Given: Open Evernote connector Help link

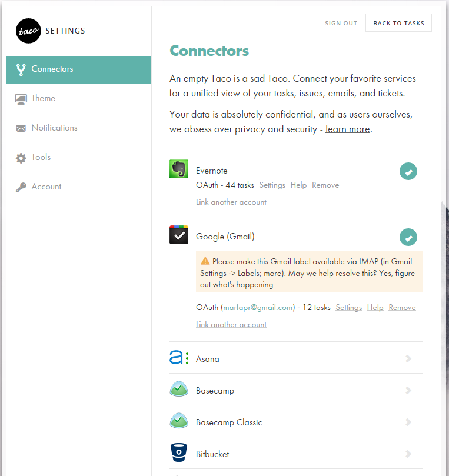Looking at the screenshot, I should tap(298, 185).
